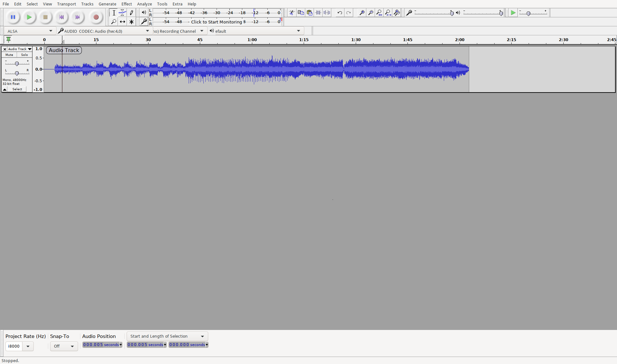Click Start Monitoring in recording meter

point(216,22)
